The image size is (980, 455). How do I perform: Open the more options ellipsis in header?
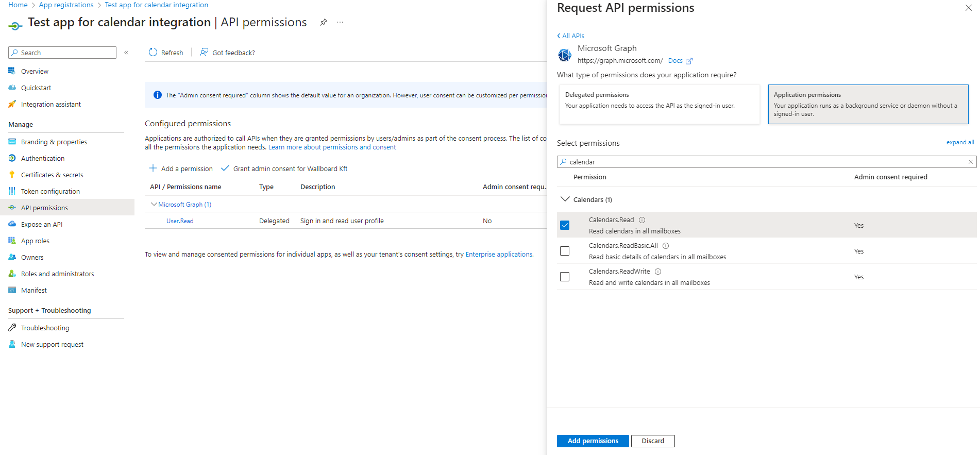pyautogui.click(x=340, y=22)
